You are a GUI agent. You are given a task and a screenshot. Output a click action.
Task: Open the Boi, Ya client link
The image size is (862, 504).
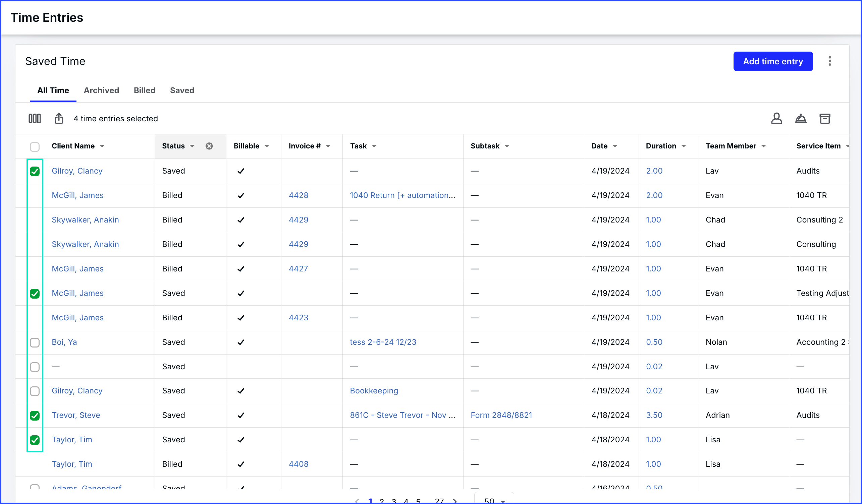point(64,342)
